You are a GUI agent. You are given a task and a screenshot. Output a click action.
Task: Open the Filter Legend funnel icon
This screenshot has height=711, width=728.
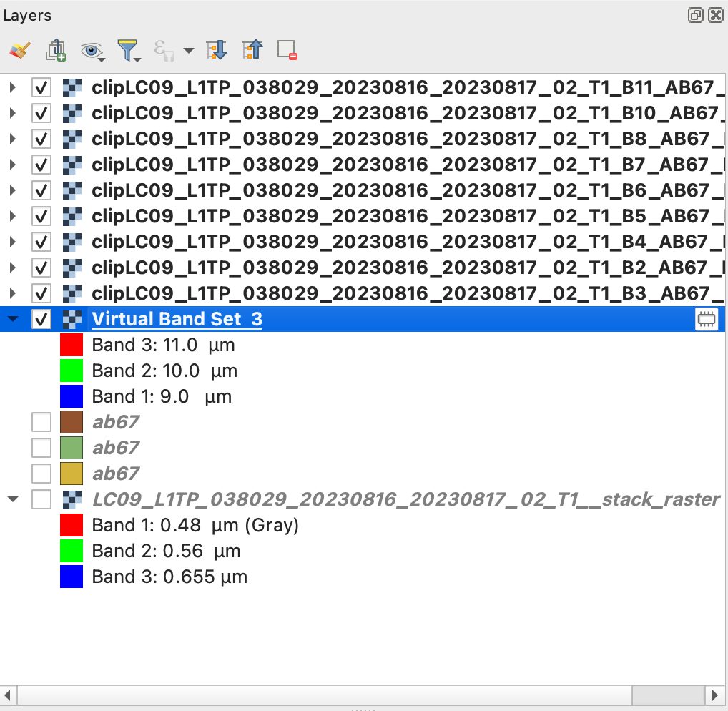127,50
